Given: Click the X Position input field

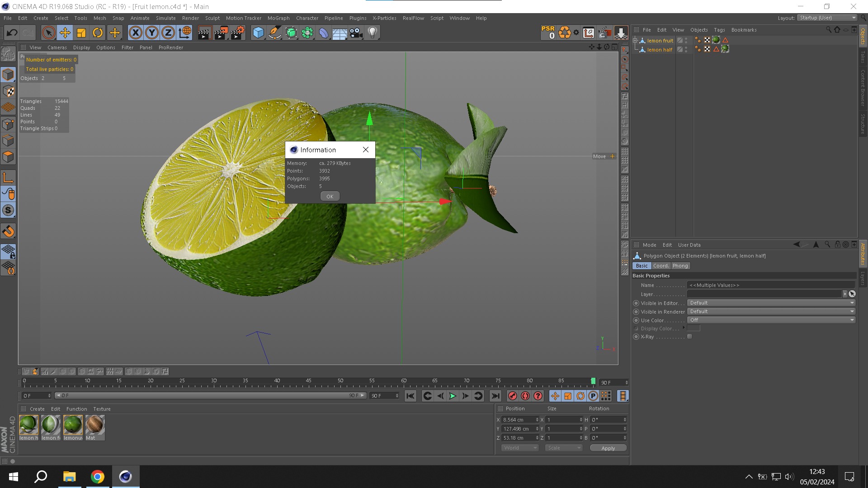Looking at the screenshot, I should [517, 420].
